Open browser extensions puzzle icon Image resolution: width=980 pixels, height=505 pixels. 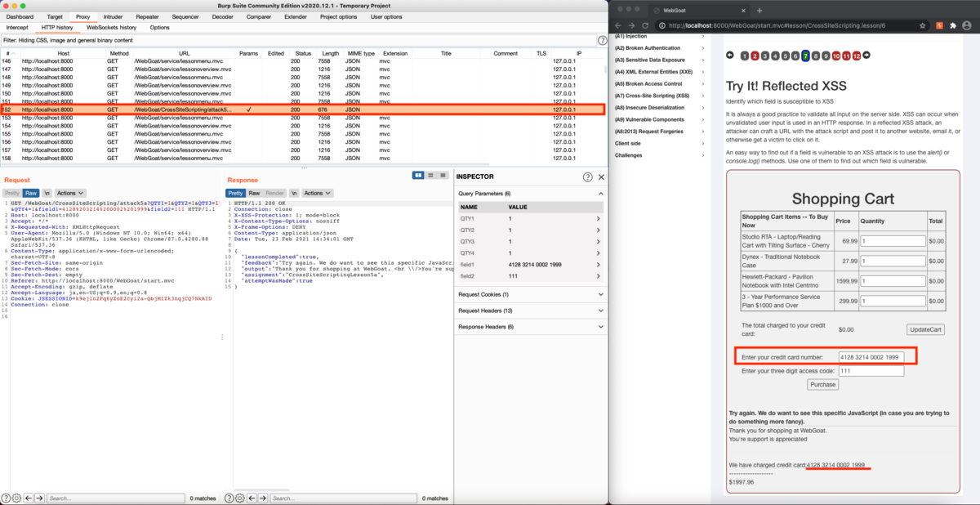click(x=951, y=25)
